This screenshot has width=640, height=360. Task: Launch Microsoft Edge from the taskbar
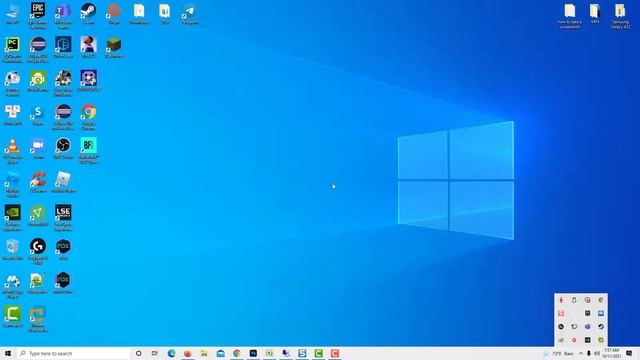(171, 353)
